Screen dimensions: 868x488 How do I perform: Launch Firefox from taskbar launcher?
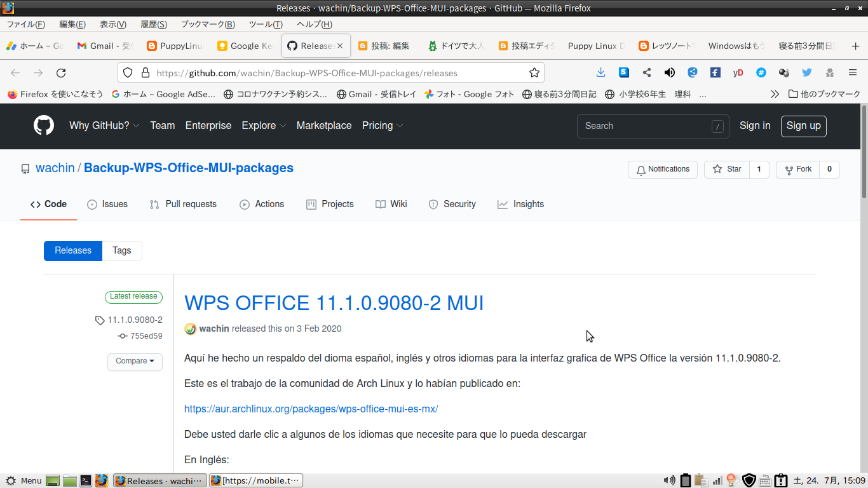[x=102, y=481]
